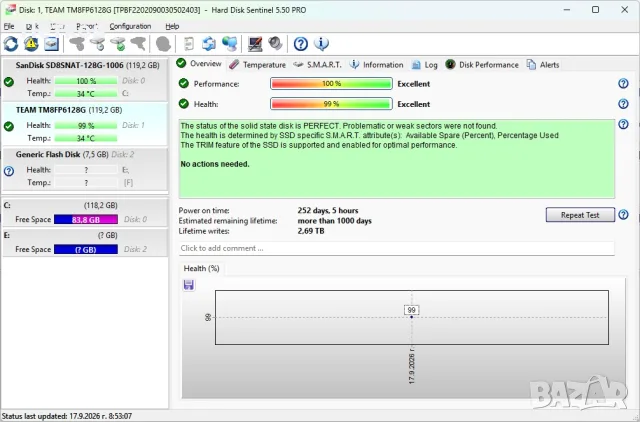Click the blue info speech bubble icon
This screenshot has width=640, height=422.
pyautogui.click(x=322, y=44)
